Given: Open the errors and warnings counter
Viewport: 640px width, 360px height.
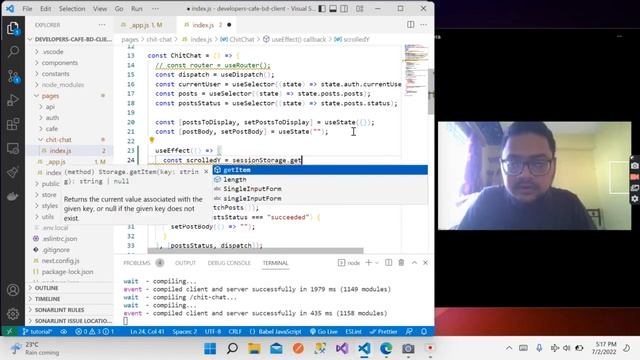Looking at the screenshot, I should click(x=95, y=331).
